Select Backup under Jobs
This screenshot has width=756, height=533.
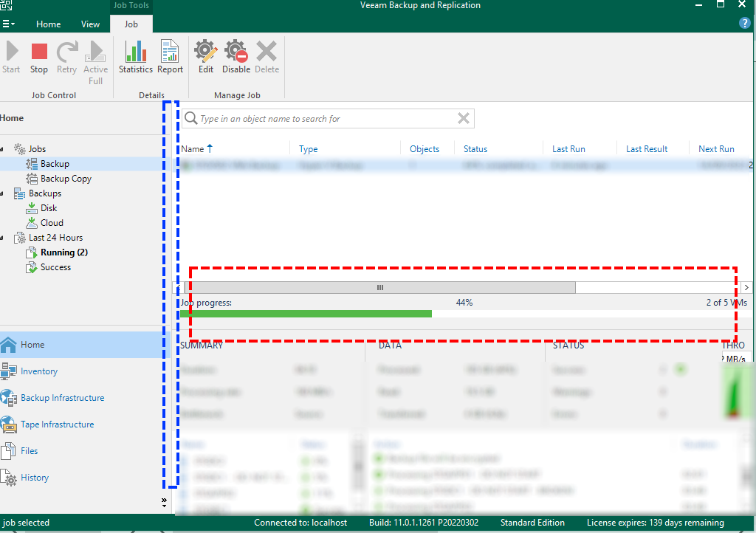(55, 164)
